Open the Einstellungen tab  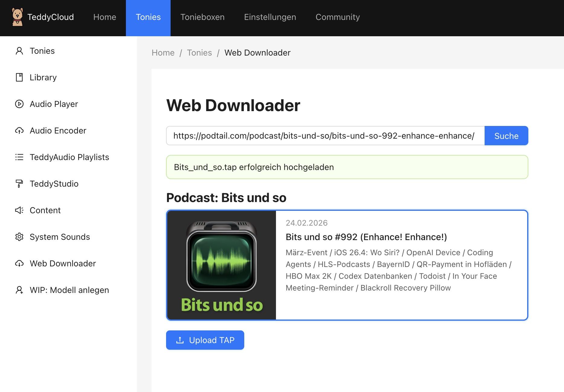pos(270,17)
